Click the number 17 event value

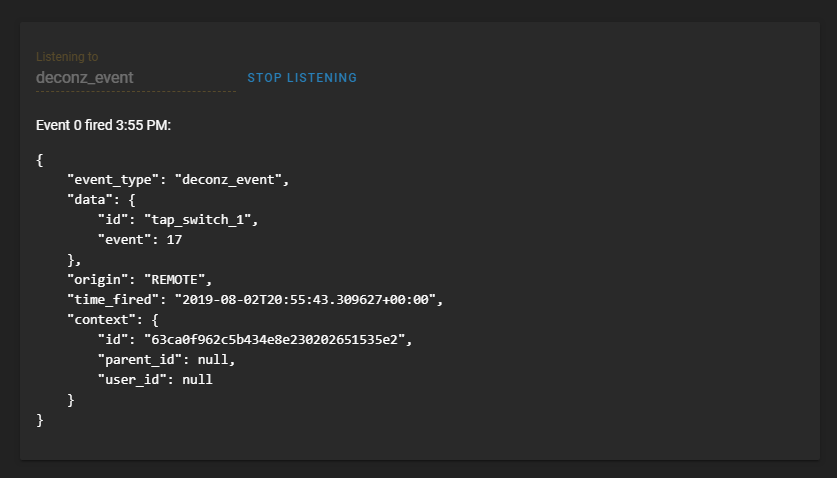tap(175, 240)
